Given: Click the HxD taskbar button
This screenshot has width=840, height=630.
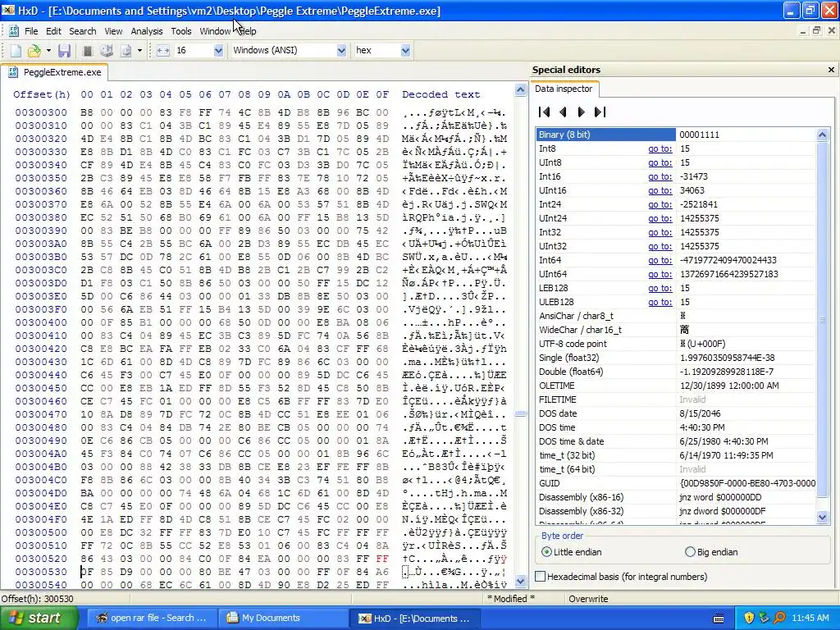Looking at the screenshot, I should (414, 619).
